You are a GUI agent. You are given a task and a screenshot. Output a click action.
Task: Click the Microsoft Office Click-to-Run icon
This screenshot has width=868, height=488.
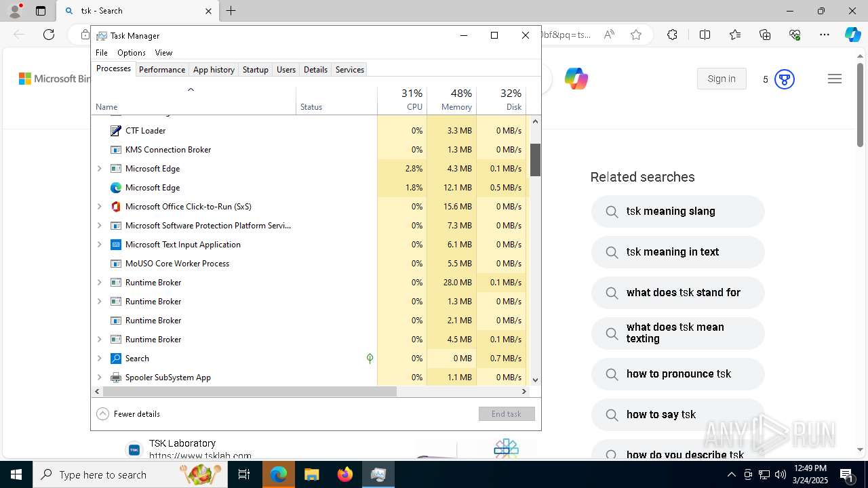point(115,206)
